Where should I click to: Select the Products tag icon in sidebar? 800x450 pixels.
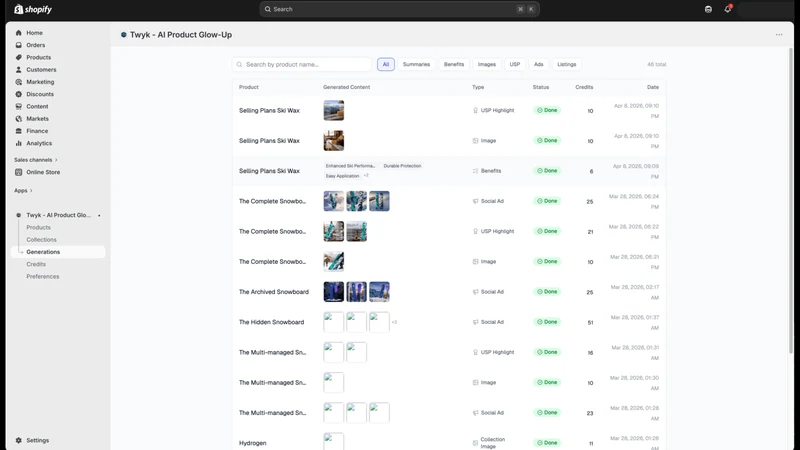19,57
